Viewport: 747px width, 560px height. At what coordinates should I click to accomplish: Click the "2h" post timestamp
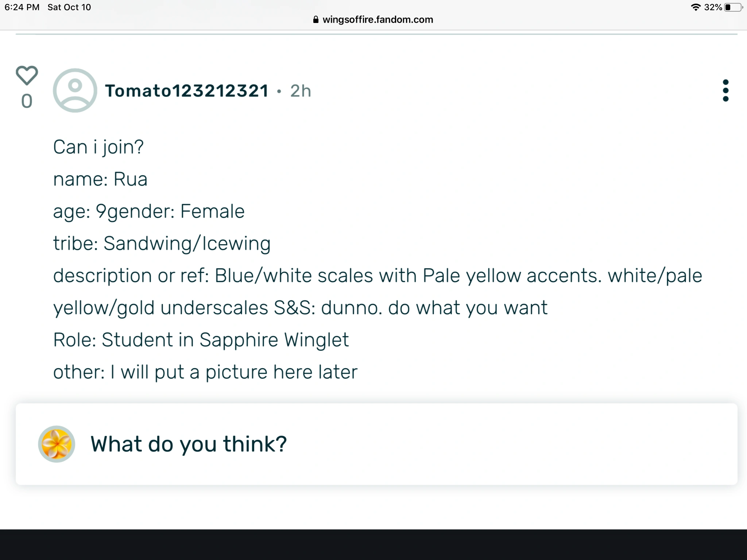pyautogui.click(x=301, y=91)
